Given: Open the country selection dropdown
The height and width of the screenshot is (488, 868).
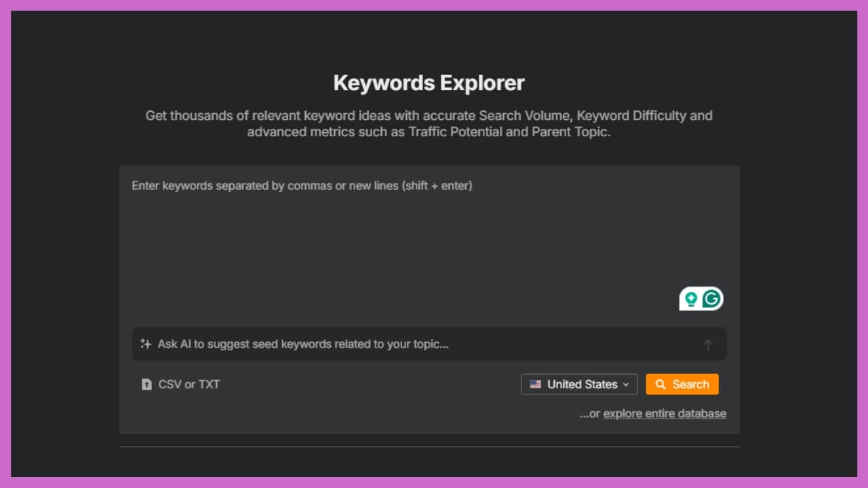Looking at the screenshot, I should 578,384.
